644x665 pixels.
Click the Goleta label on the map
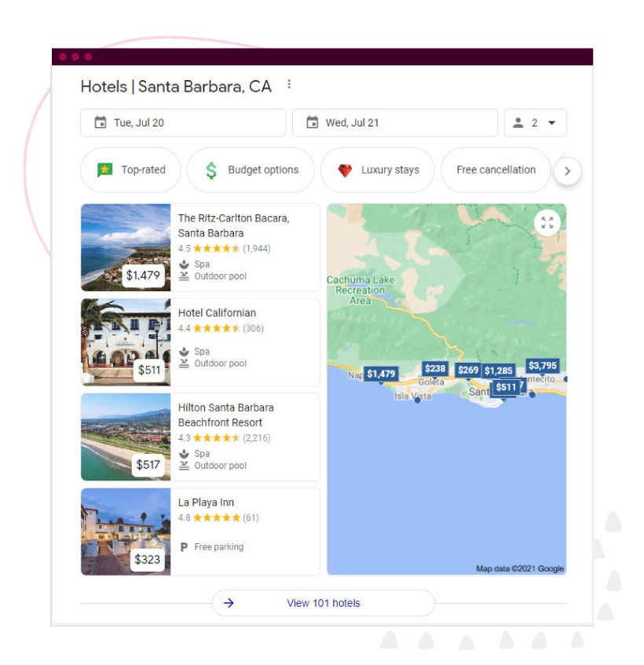pos(431,382)
